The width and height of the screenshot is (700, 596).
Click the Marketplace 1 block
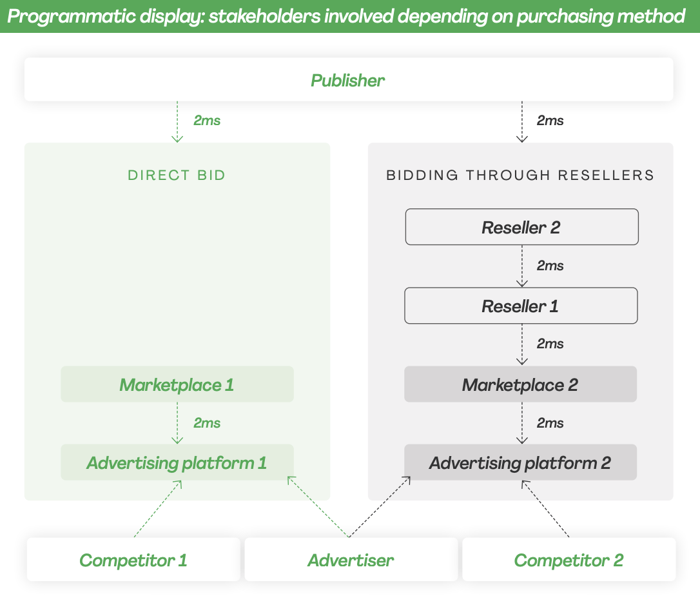pyautogui.click(x=177, y=385)
